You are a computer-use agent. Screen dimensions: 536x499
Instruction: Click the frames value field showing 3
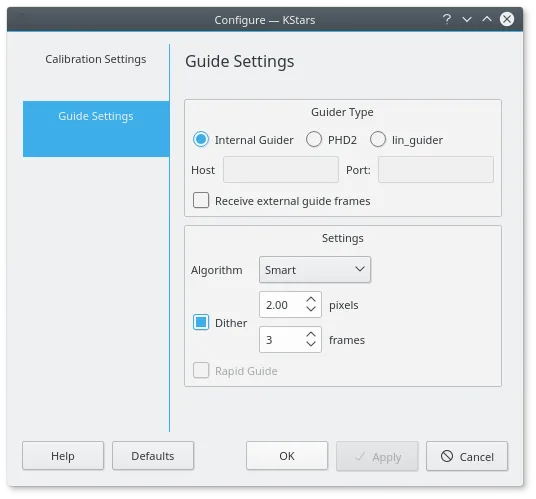click(282, 339)
